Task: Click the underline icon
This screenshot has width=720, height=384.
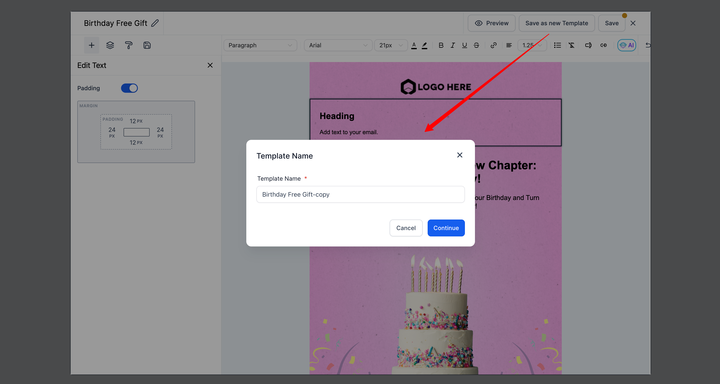Action: pos(464,45)
